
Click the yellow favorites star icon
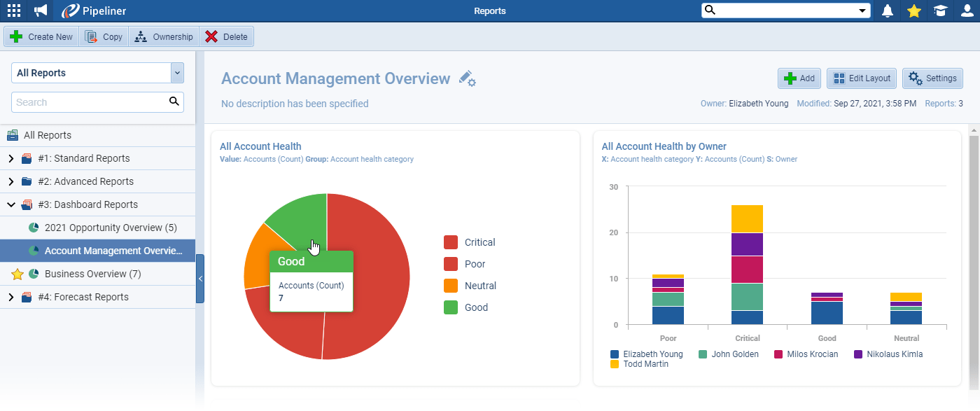point(913,11)
